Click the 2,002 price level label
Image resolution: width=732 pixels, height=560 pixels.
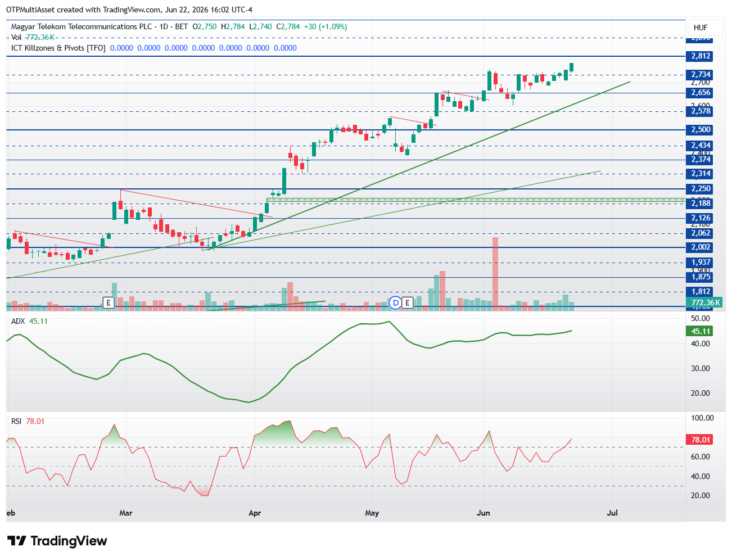pyautogui.click(x=701, y=247)
